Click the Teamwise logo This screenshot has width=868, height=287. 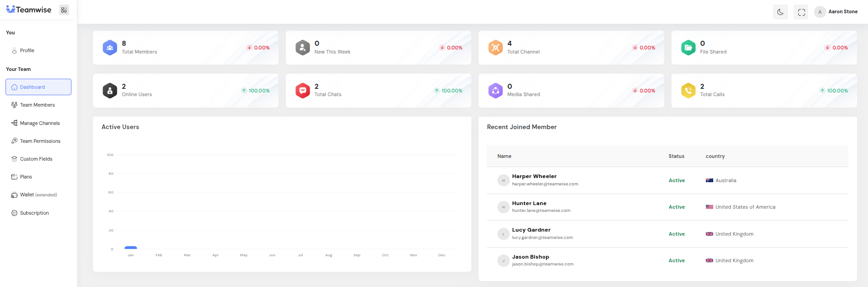tap(29, 10)
